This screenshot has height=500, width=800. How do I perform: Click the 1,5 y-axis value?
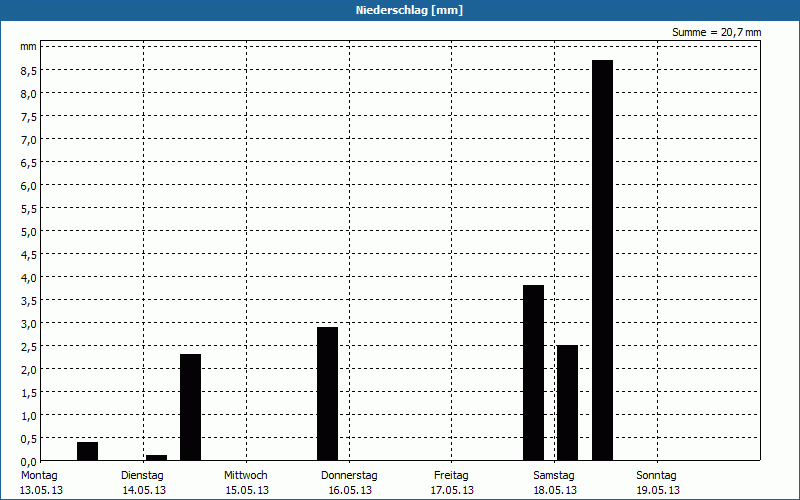tap(29, 392)
